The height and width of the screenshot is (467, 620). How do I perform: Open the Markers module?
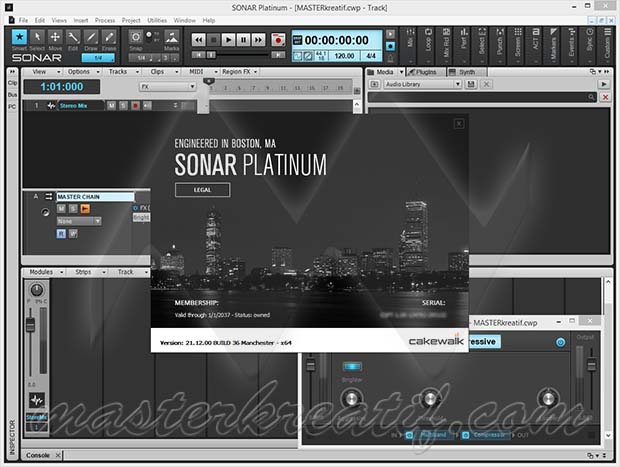(554, 44)
